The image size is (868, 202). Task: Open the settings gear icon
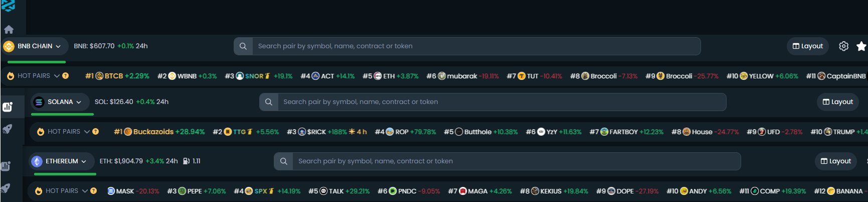click(x=844, y=46)
